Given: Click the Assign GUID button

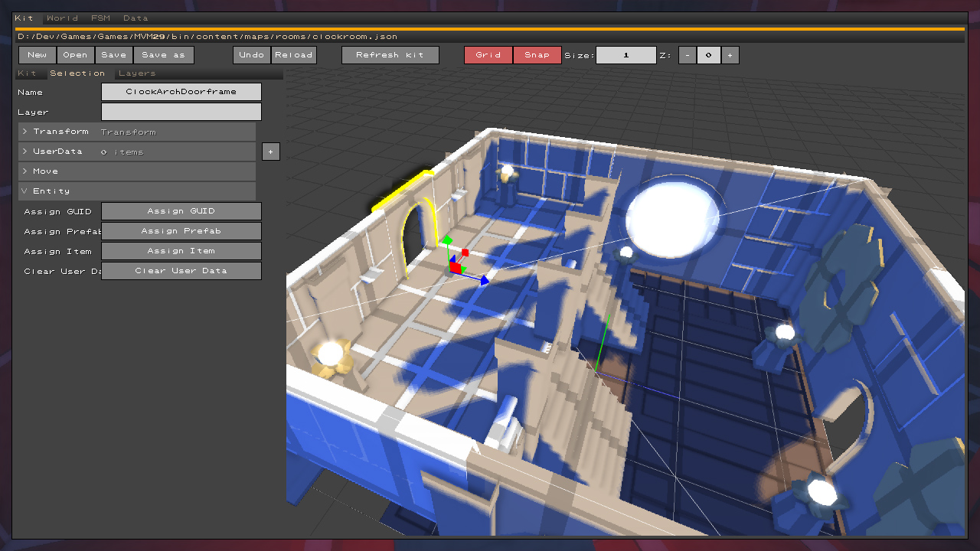Looking at the screenshot, I should click(x=181, y=211).
